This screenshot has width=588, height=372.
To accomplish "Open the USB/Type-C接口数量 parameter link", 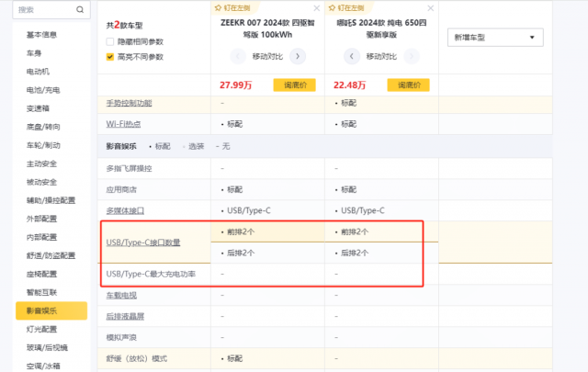I will coord(143,242).
